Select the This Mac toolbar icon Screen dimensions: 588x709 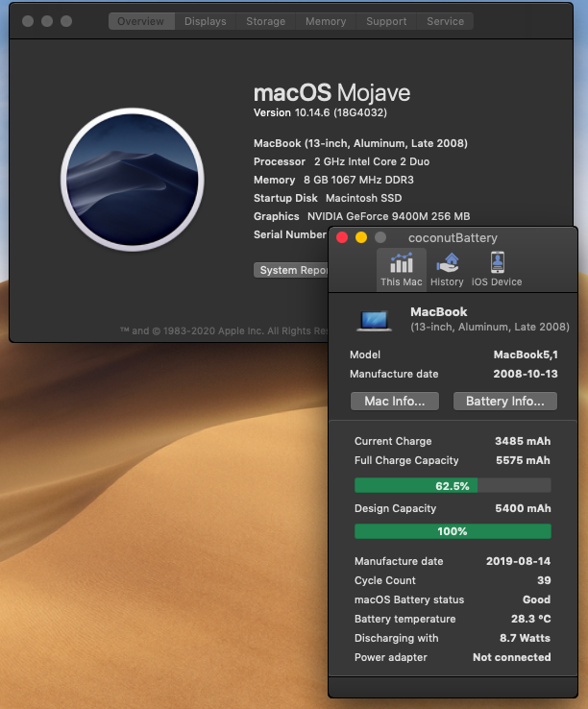(x=402, y=270)
